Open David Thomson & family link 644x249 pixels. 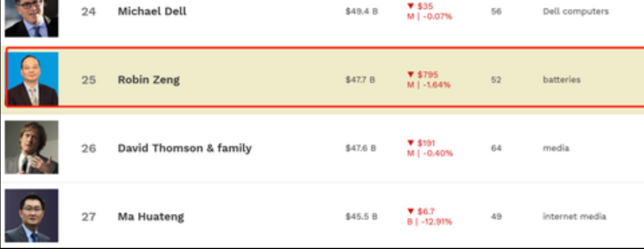point(184,148)
